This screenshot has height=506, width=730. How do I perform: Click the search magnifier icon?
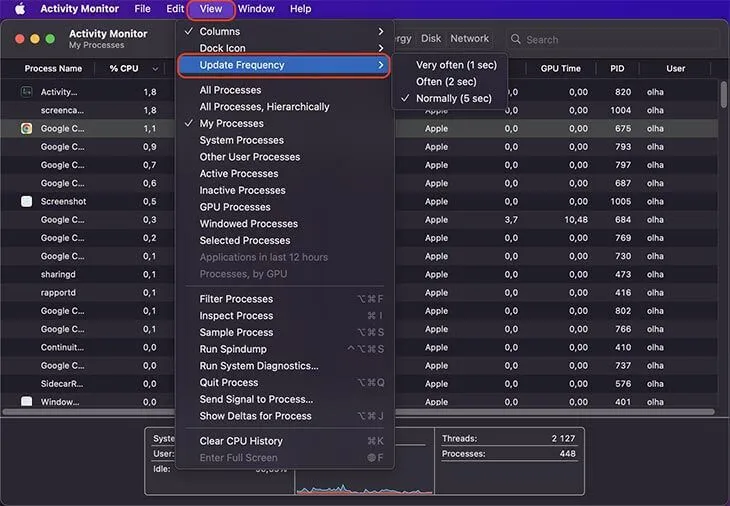[x=515, y=39]
